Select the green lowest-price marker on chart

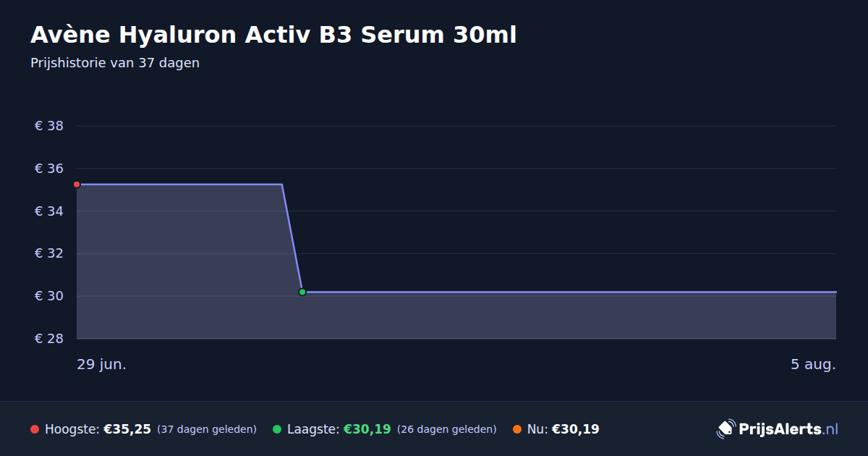302,292
